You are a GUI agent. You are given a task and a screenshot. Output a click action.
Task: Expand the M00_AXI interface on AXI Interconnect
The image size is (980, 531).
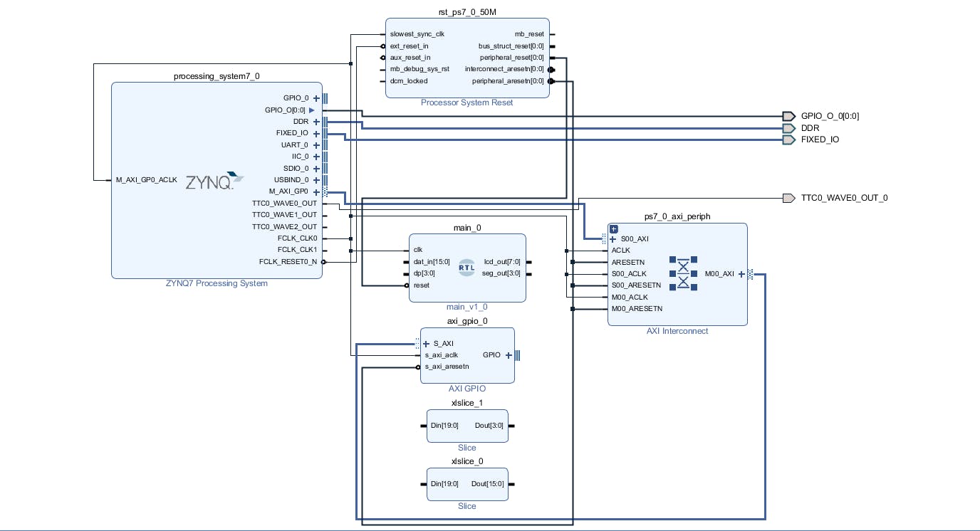[x=741, y=273]
